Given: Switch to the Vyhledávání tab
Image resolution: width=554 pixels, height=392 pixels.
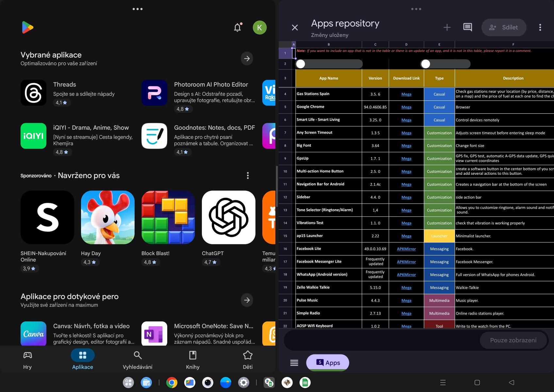Looking at the screenshot, I should coord(138,360).
